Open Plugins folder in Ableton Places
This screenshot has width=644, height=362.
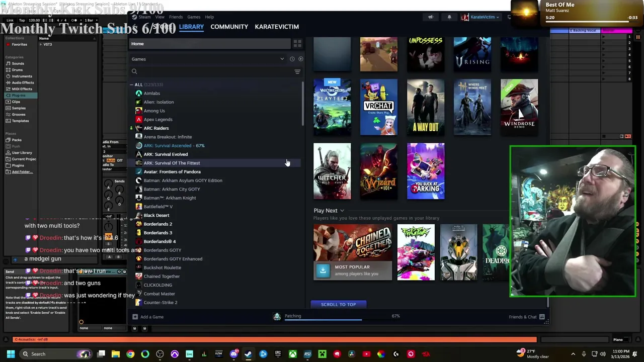(18, 165)
